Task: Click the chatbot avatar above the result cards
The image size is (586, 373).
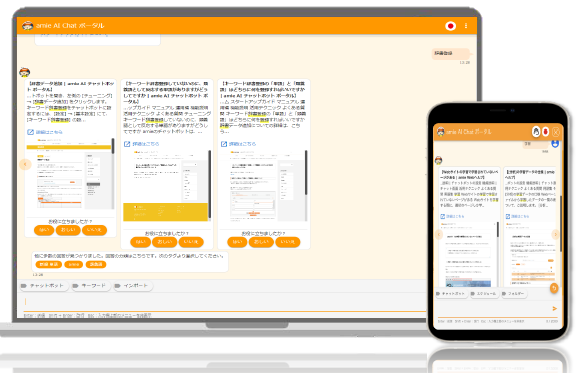Action: click(x=25, y=72)
